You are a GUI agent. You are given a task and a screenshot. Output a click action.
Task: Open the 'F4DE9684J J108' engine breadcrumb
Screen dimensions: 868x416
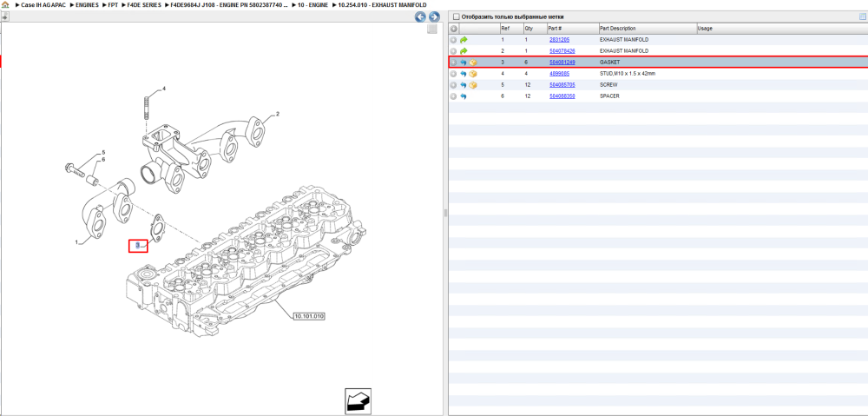228,4
